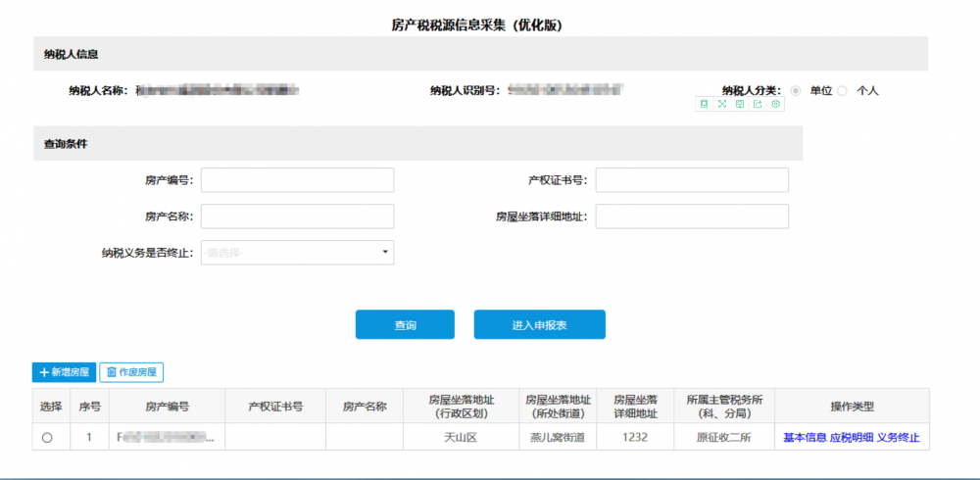Open the 应税明细 link in row 1
The image size is (980, 480).
tap(851, 438)
